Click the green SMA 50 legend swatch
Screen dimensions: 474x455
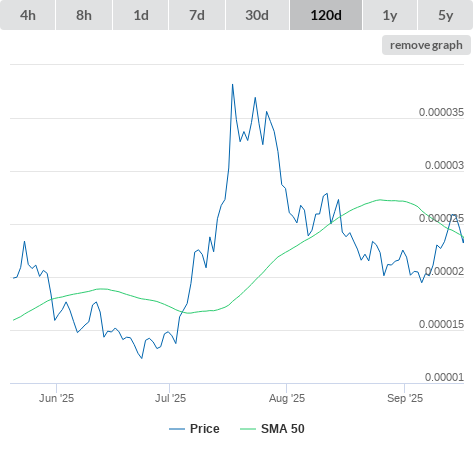pyautogui.click(x=248, y=429)
